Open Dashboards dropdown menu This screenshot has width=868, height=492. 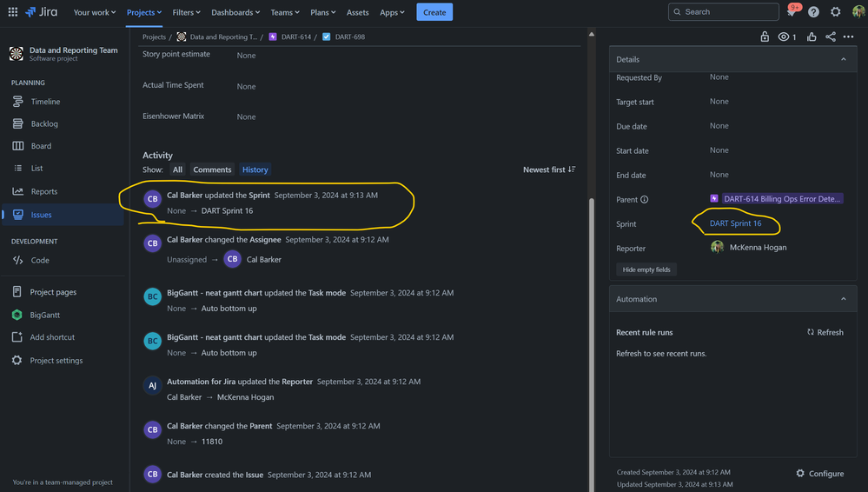tap(235, 12)
